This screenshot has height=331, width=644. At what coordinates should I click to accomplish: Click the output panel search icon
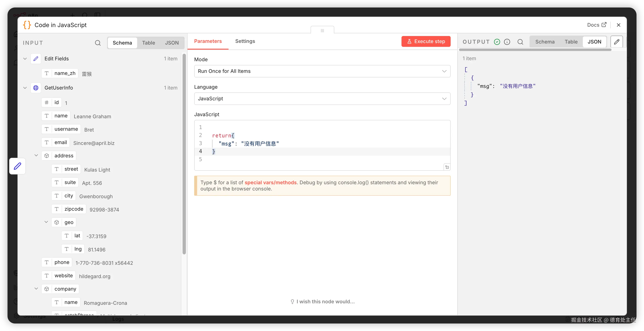520,42
